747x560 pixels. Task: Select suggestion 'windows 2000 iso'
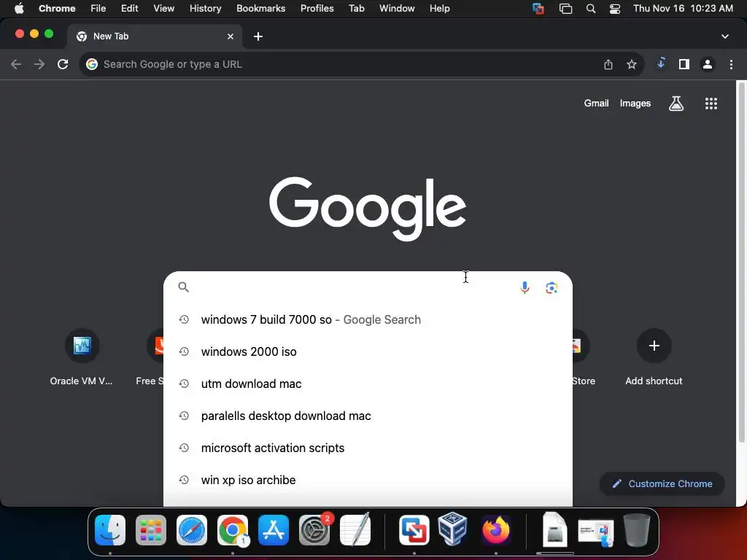click(x=368, y=351)
